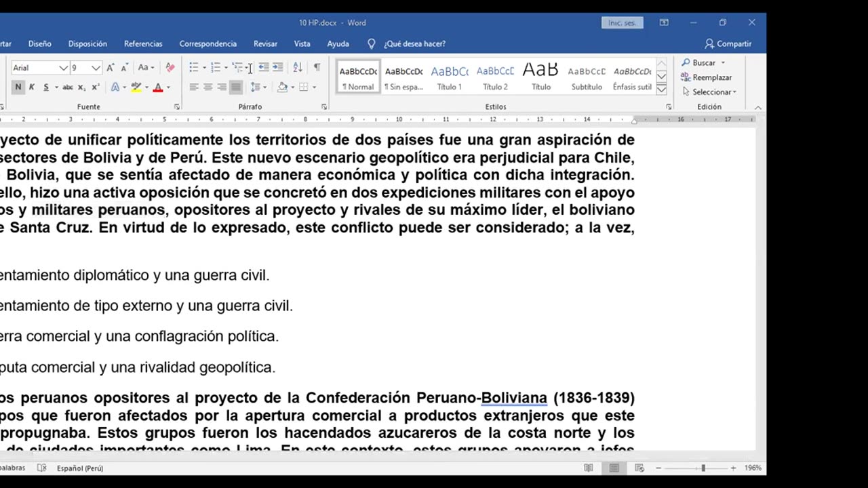Create a multilevel list
The width and height of the screenshot is (868, 488).
(237, 68)
